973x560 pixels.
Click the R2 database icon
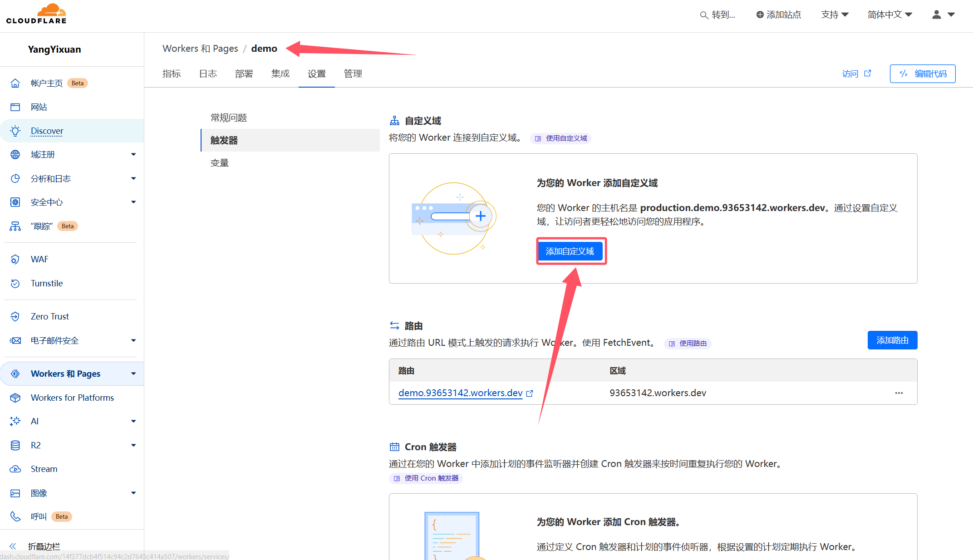pyautogui.click(x=15, y=445)
